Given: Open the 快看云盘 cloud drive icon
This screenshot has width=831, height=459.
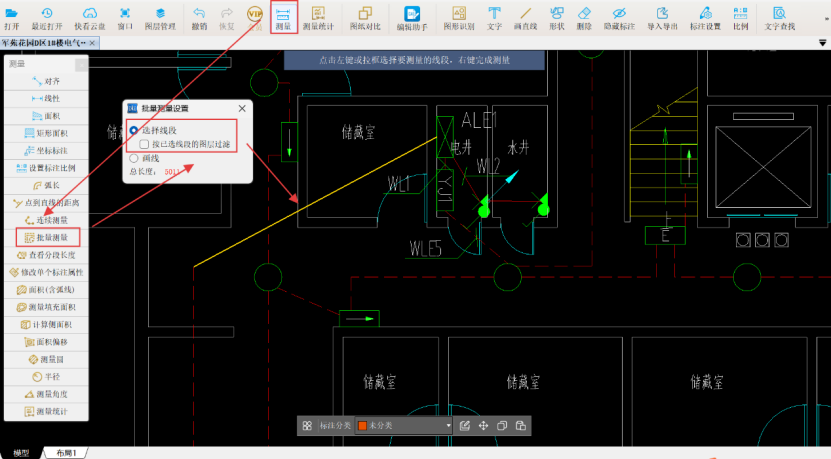Looking at the screenshot, I should (90, 17).
